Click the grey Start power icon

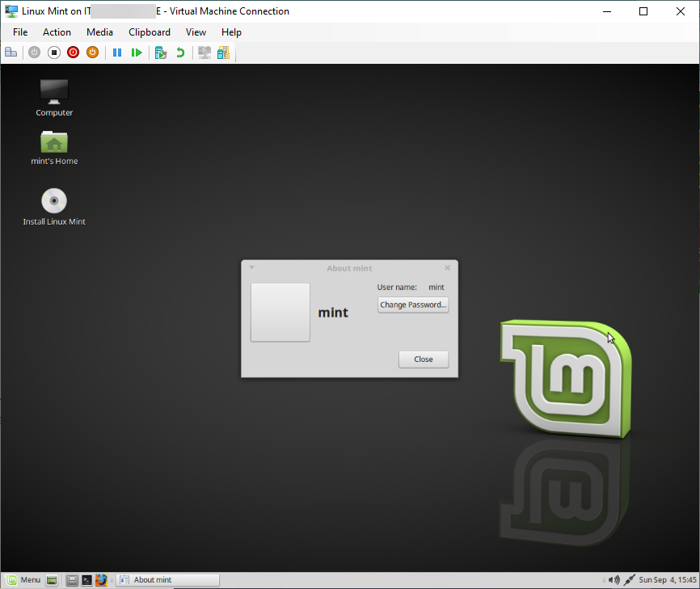coord(35,53)
